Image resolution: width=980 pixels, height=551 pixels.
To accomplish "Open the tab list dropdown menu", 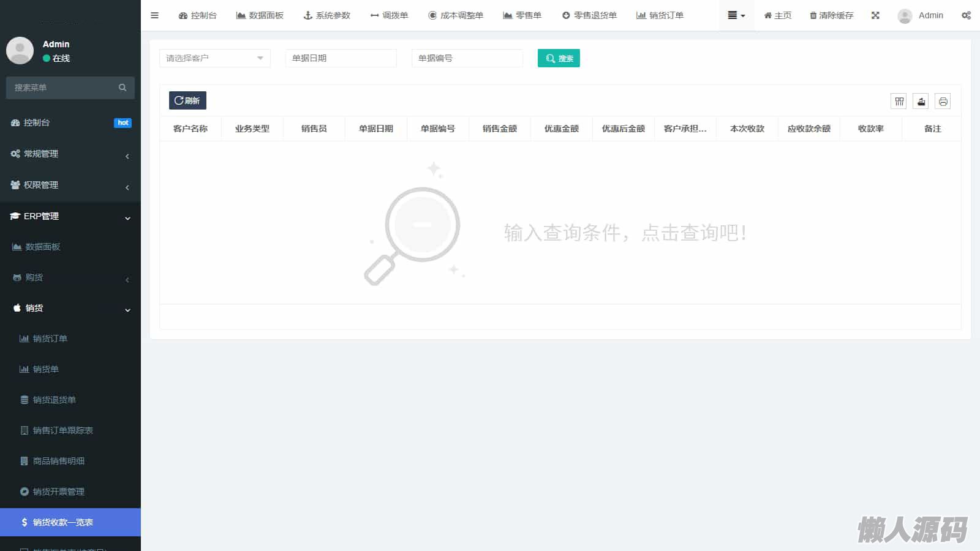I will [x=736, y=15].
